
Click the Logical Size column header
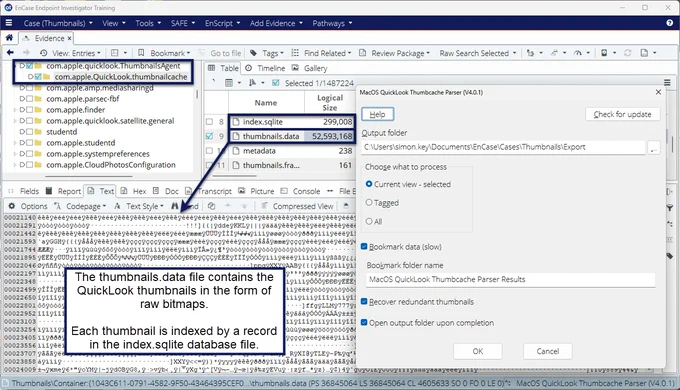point(330,103)
